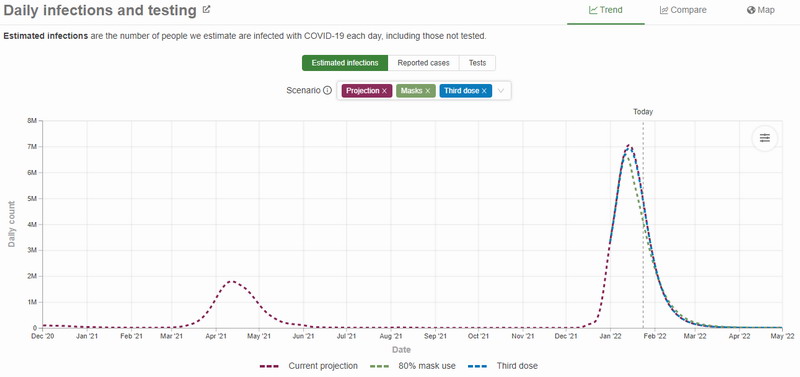Click the January 2022 infection peak
800x377 pixels.
[629, 145]
